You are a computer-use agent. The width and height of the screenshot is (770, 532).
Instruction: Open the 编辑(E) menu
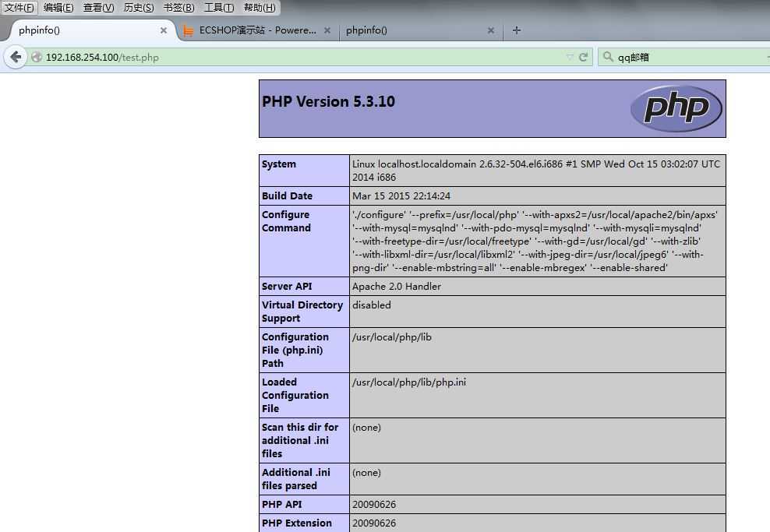point(58,7)
